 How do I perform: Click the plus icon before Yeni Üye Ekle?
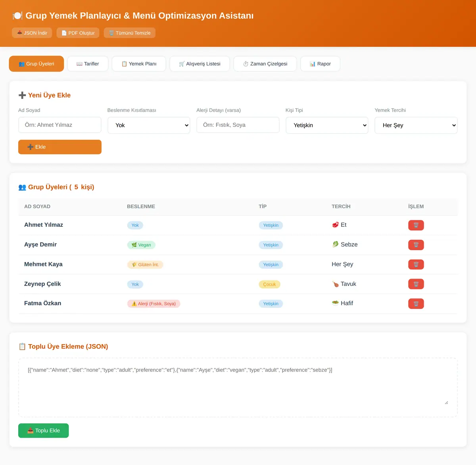point(22,95)
